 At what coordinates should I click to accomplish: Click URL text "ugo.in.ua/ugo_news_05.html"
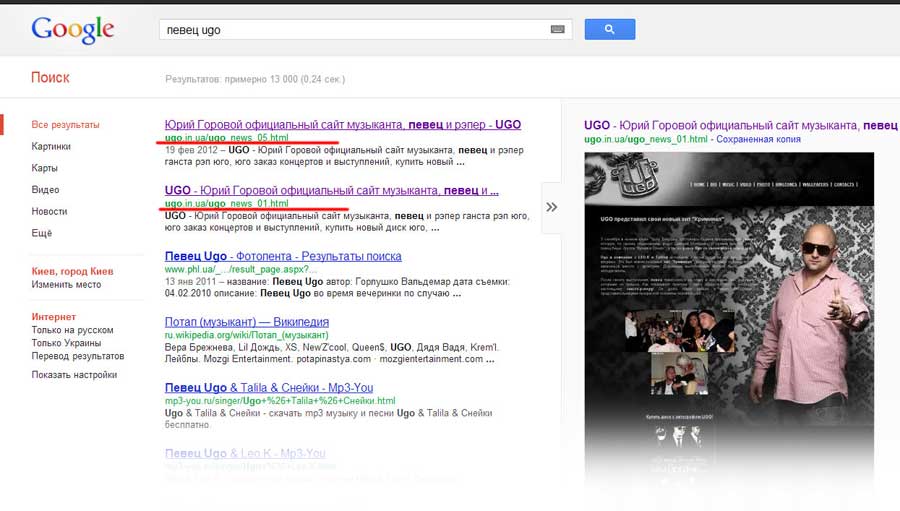click(x=227, y=138)
